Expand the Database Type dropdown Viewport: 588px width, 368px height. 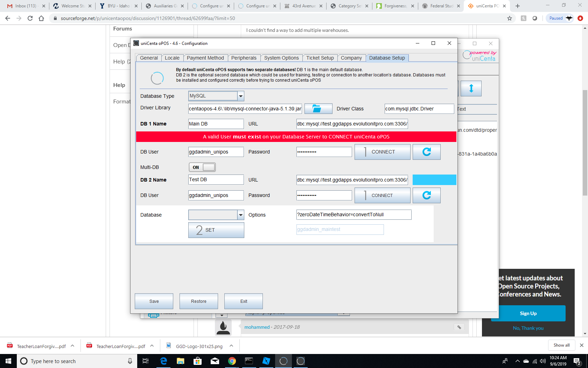point(240,96)
